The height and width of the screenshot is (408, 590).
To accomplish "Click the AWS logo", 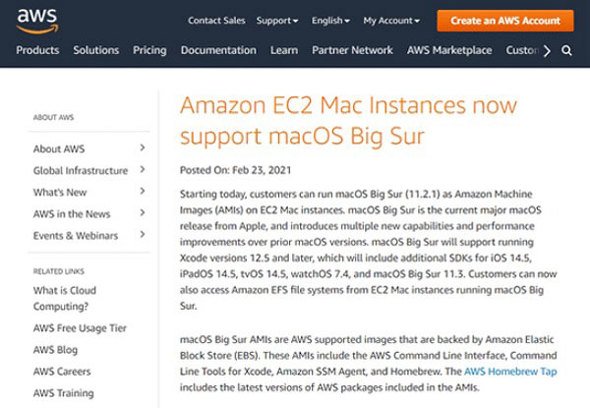I will 38,21.
